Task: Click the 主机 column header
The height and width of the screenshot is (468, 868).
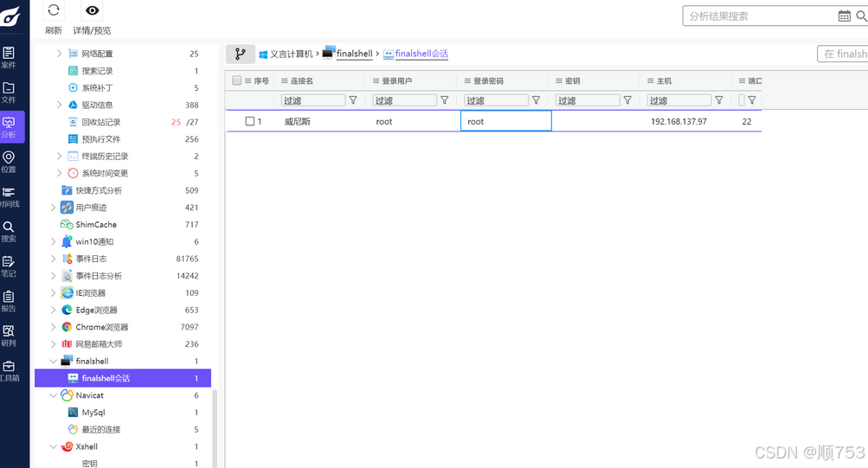Action: [x=664, y=80]
